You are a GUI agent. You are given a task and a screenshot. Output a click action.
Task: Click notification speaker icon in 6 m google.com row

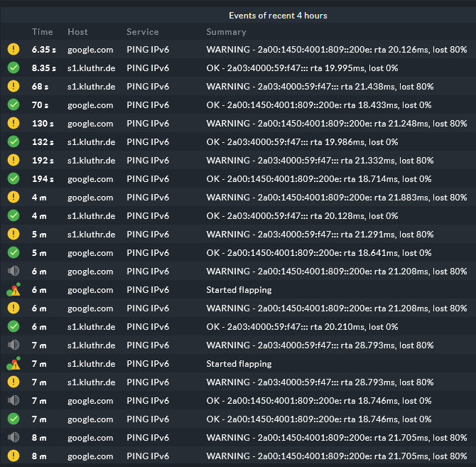click(13, 271)
